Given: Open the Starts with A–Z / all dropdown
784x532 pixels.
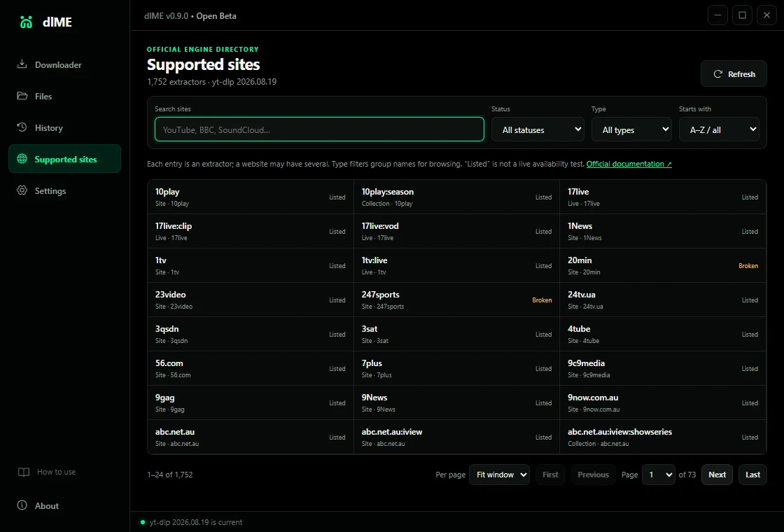Looking at the screenshot, I should click(x=719, y=129).
